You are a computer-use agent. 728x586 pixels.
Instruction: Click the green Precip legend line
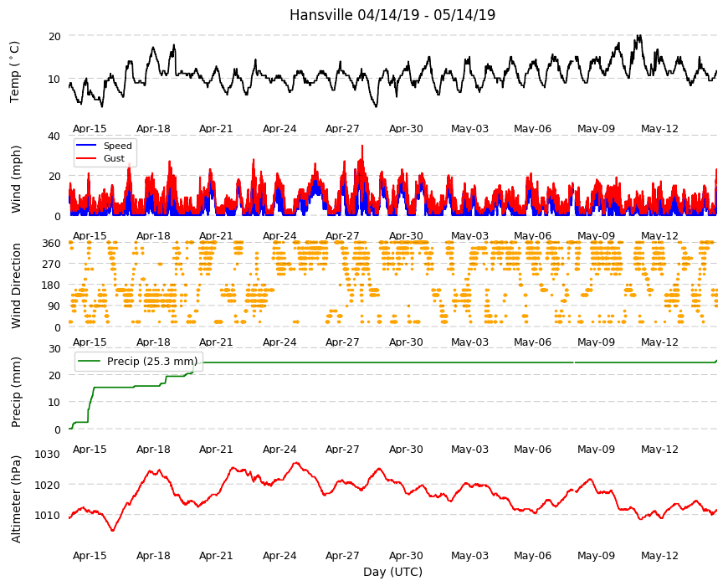[90, 361]
